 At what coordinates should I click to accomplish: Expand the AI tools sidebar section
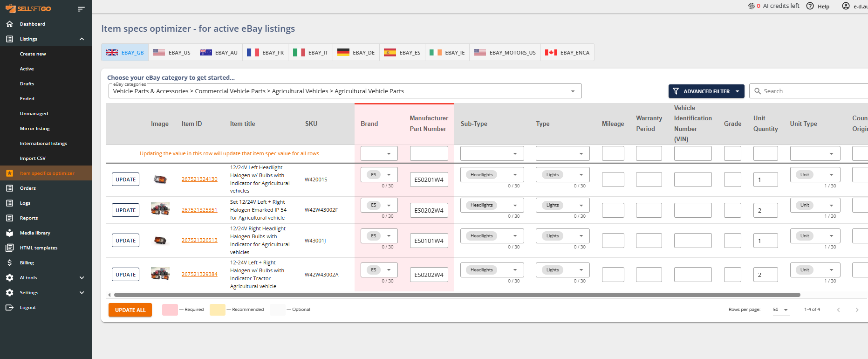[x=82, y=277]
